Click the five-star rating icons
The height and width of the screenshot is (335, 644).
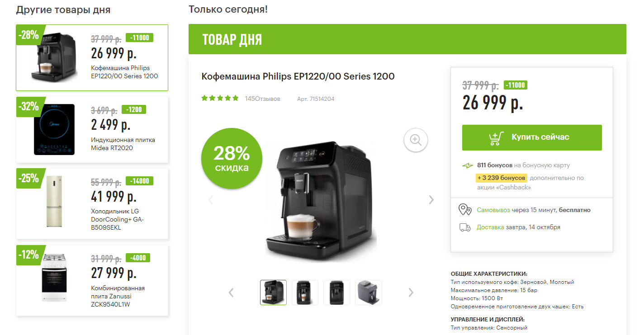click(220, 98)
